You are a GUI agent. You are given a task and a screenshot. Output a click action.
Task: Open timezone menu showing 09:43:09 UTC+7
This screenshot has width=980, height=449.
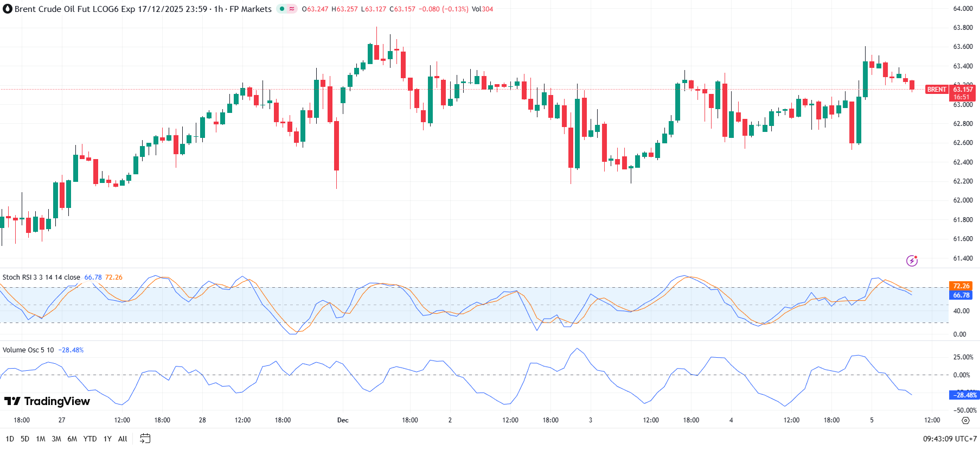pos(950,439)
